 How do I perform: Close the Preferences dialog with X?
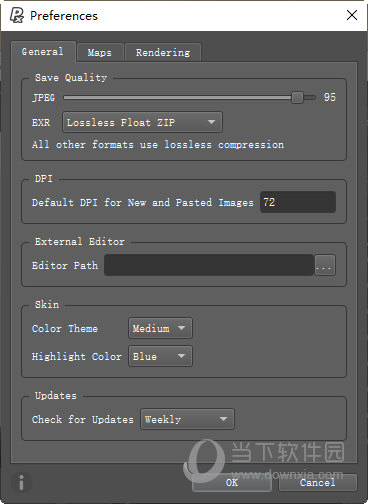tap(352, 15)
